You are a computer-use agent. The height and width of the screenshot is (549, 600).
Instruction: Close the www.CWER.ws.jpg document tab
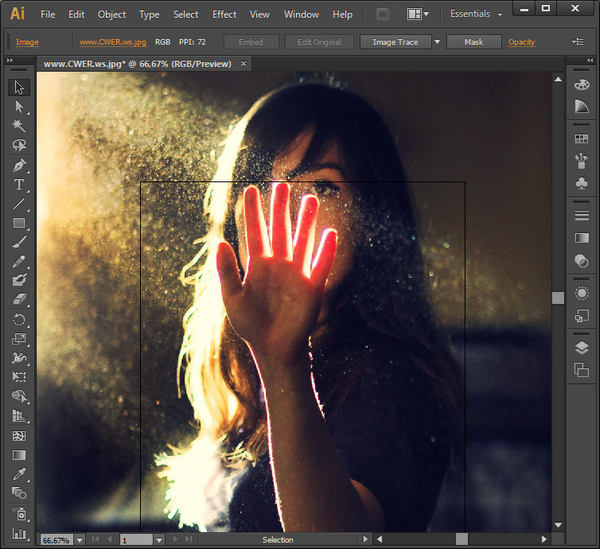click(x=243, y=64)
